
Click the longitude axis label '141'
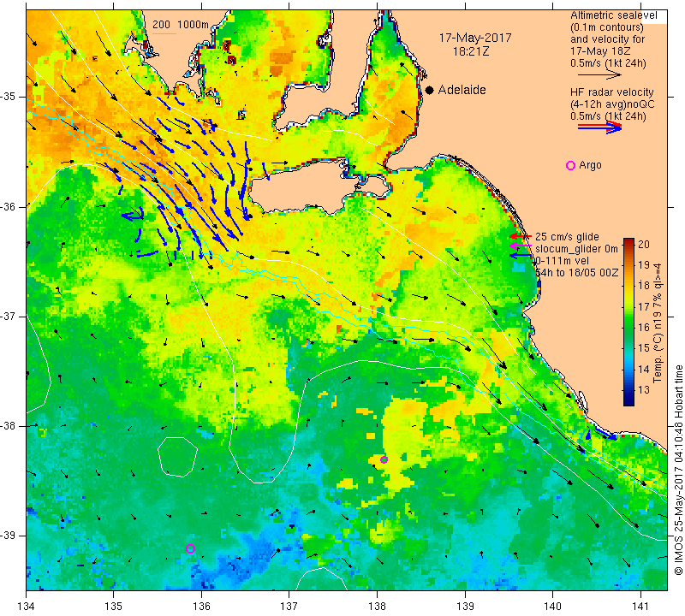(640, 606)
